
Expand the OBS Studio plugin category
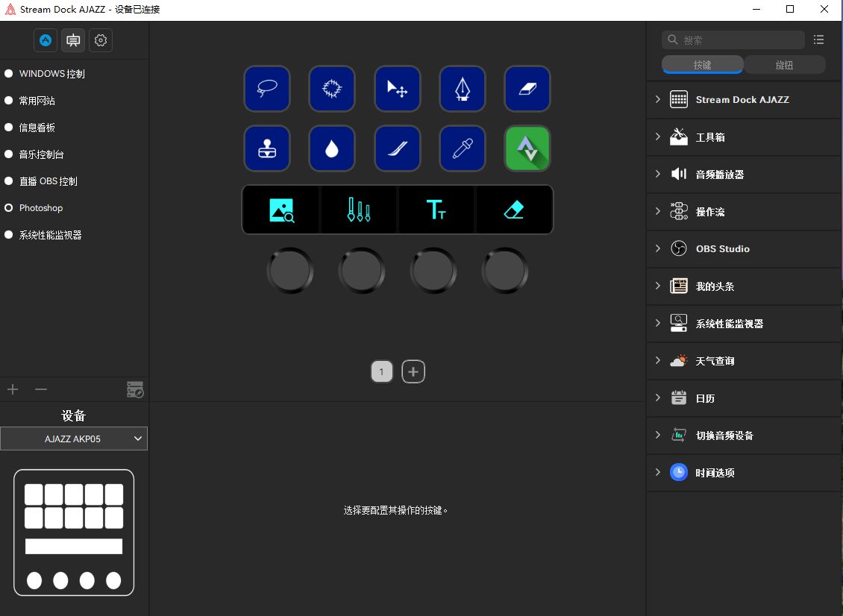[743, 249]
